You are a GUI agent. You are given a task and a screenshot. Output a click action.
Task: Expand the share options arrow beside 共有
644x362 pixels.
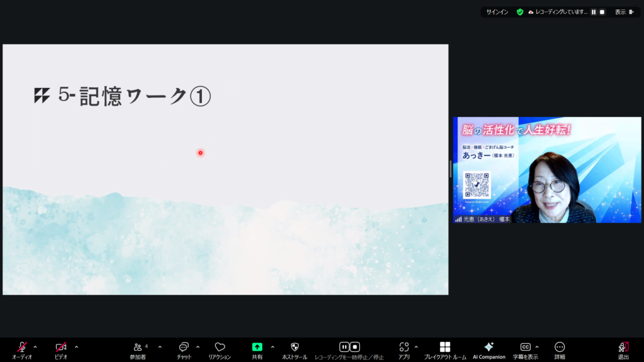(272, 347)
